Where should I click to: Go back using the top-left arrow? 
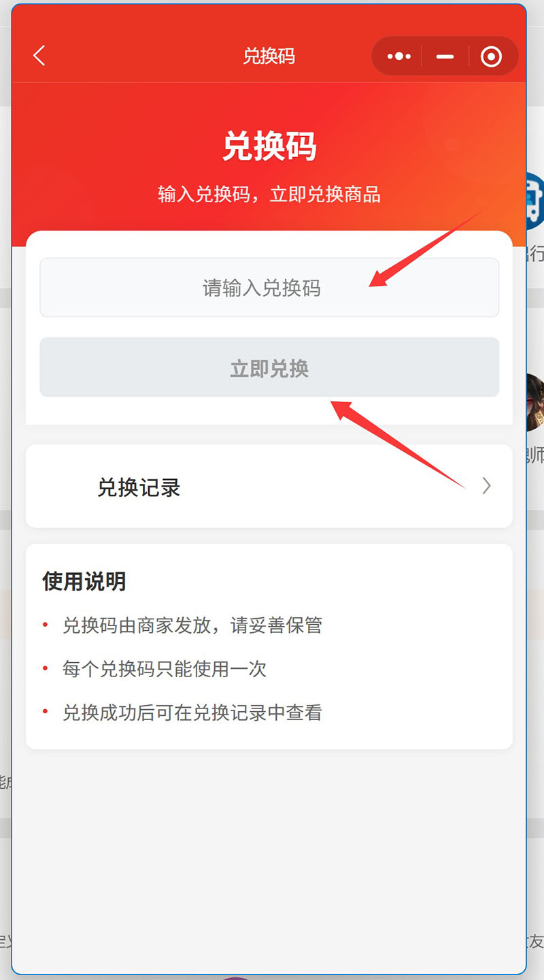point(39,56)
